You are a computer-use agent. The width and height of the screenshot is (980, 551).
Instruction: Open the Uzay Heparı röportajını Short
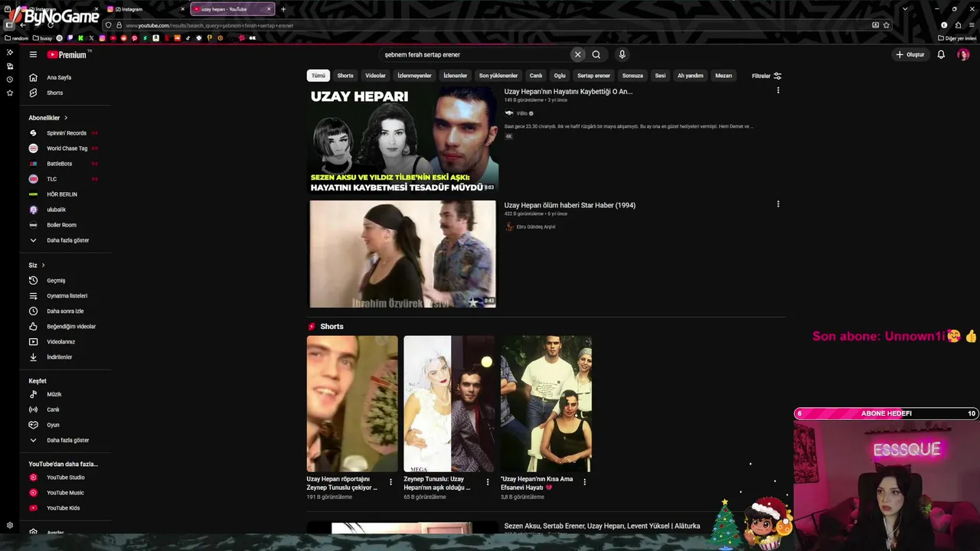(352, 403)
